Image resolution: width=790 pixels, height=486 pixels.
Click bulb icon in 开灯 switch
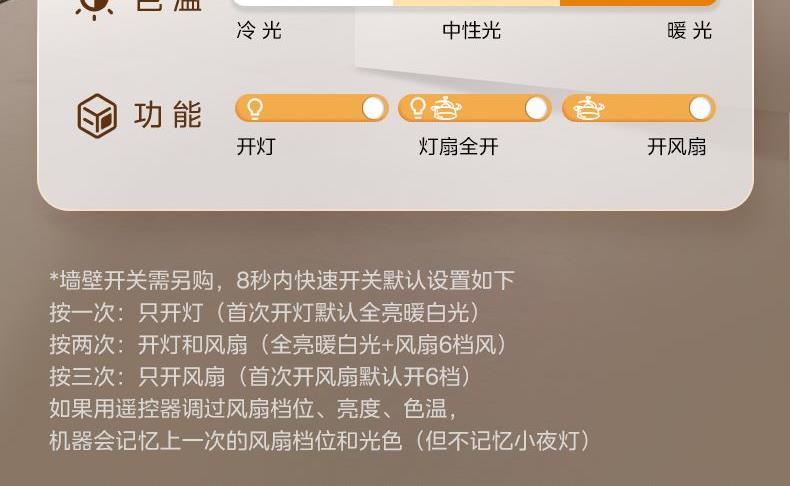point(254,108)
